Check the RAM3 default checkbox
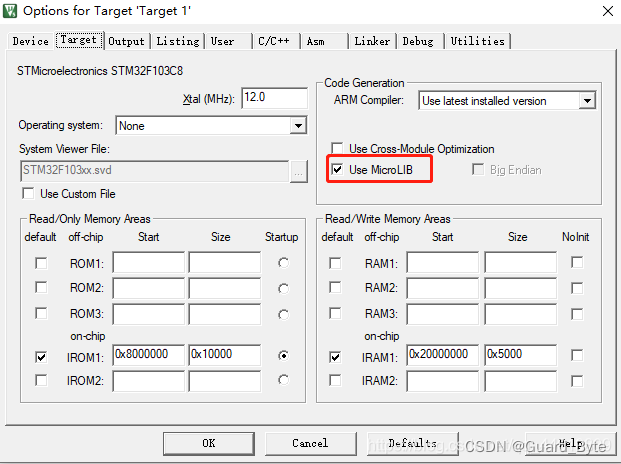This screenshot has width=621, height=464. tap(335, 314)
